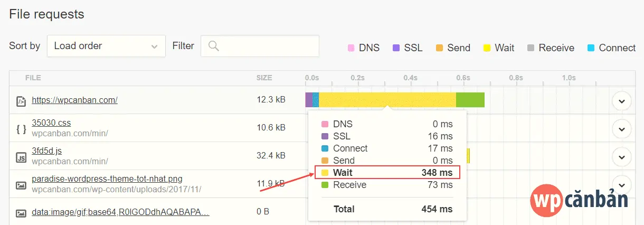Viewport: 644px width, 225px height.
Task: Open the https://wpcanban.com/ link
Action: click(74, 100)
